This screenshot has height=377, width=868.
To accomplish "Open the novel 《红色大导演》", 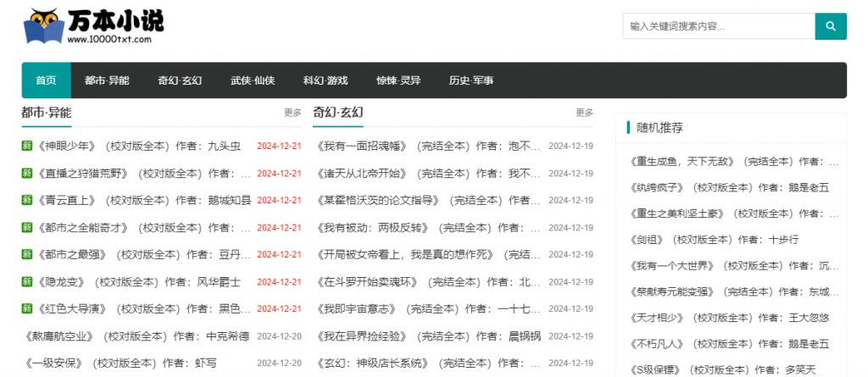I will 142,308.
